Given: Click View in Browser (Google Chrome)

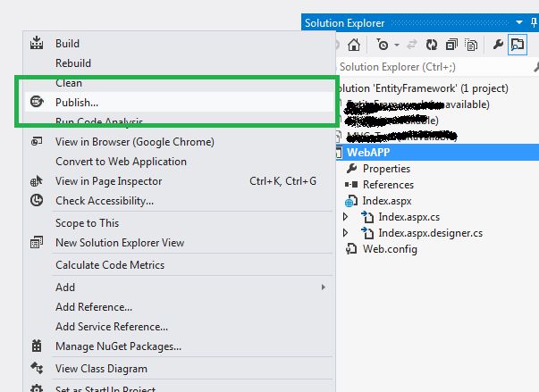Looking at the screenshot, I should pyautogui.click(x=134, y=142).
